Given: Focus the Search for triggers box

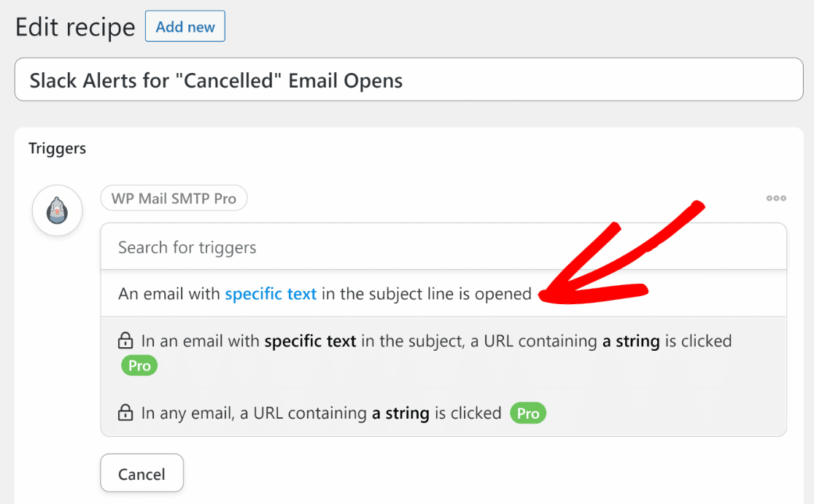Looking at the screenshot, I should pyautogui.click(x=443, y=247).
